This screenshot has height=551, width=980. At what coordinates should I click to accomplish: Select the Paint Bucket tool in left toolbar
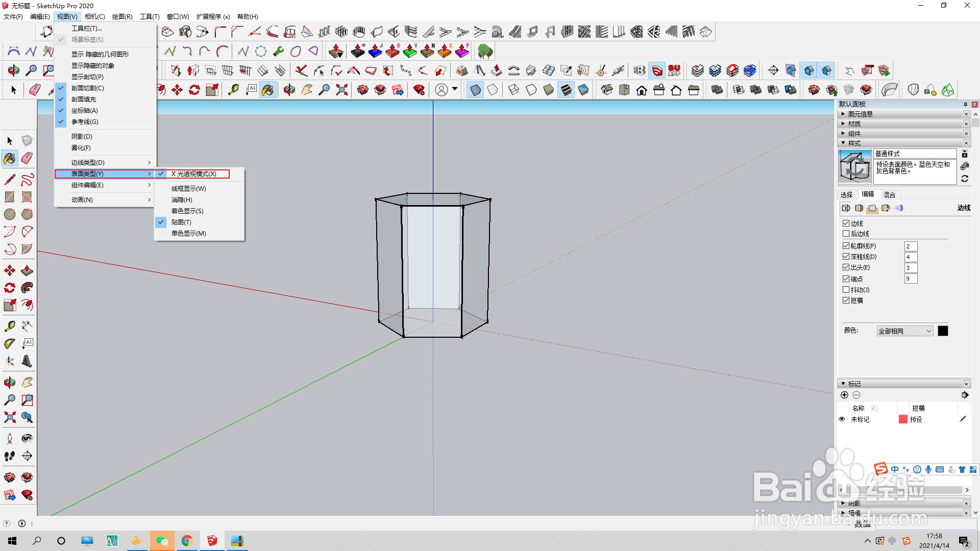pyautogui.click(x=10, y=159)
